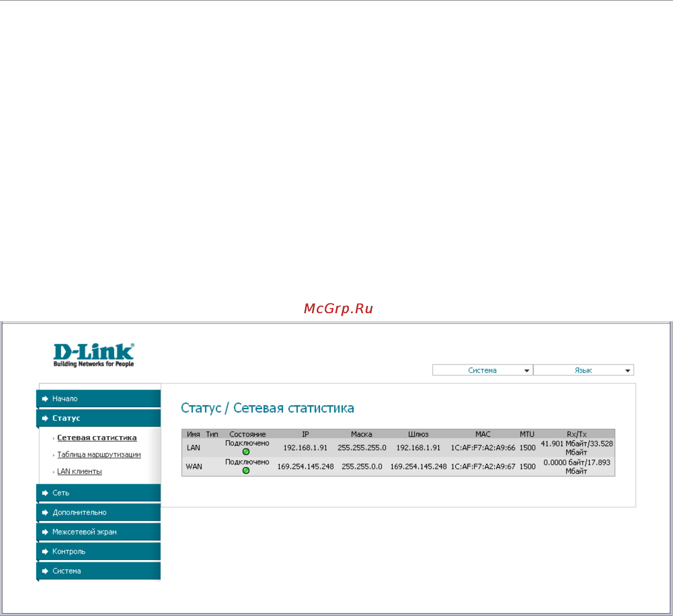Click the WAN IP 169.254.145.248 cell
The width and height of the screenshot is (673, 616).
305,466
